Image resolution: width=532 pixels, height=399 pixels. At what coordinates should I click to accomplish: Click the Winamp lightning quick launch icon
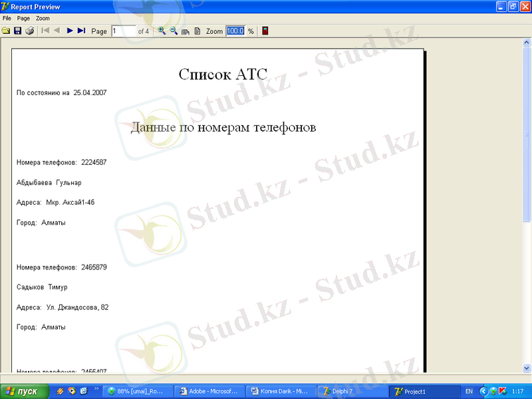point(60,391)
